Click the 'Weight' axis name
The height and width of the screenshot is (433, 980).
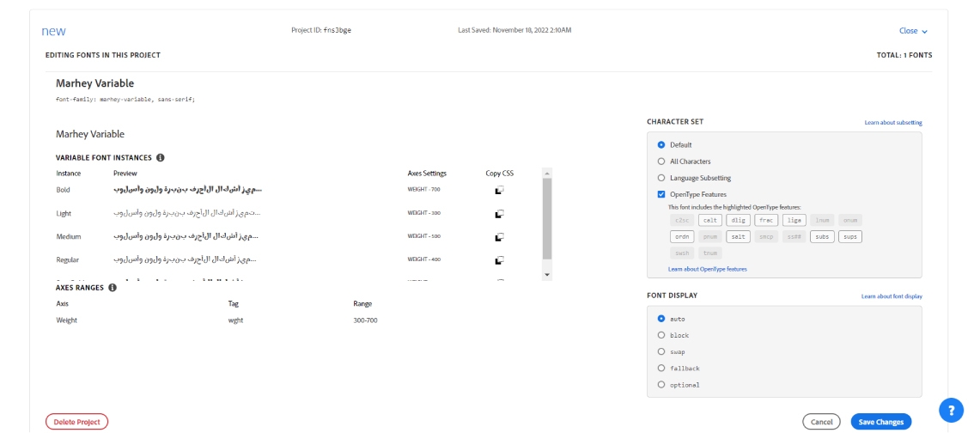(66, 320)
